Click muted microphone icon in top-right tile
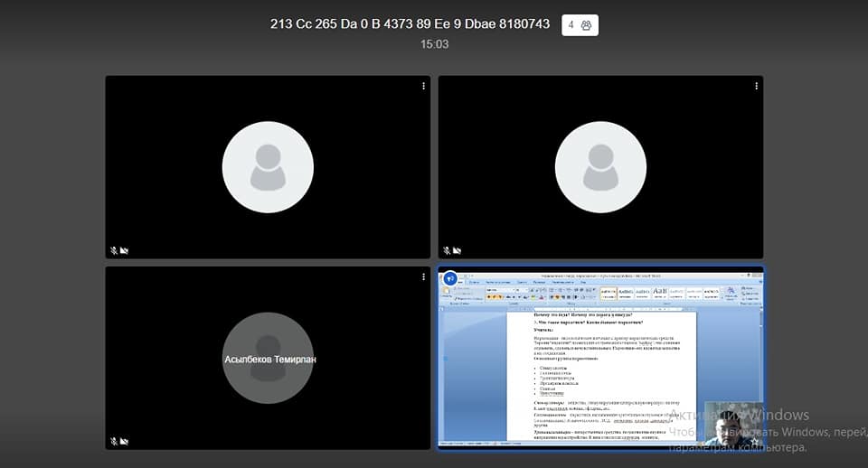Viewport: 868px width, 468px height. (x=447, y=250)
